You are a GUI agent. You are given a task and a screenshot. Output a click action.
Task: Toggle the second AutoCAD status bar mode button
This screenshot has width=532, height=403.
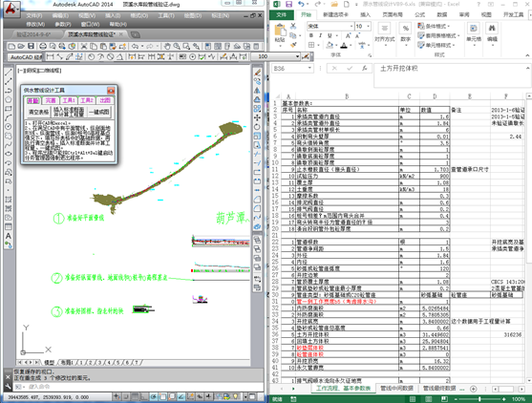pos(125,396)
